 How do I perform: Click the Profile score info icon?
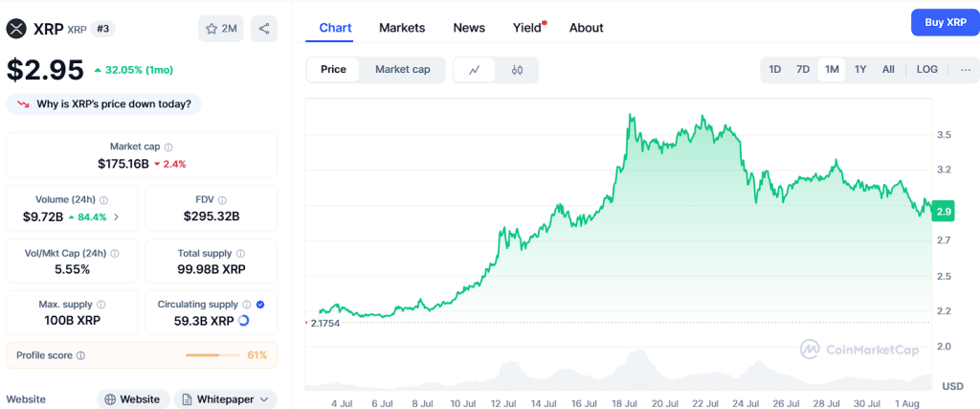[80, 355]
